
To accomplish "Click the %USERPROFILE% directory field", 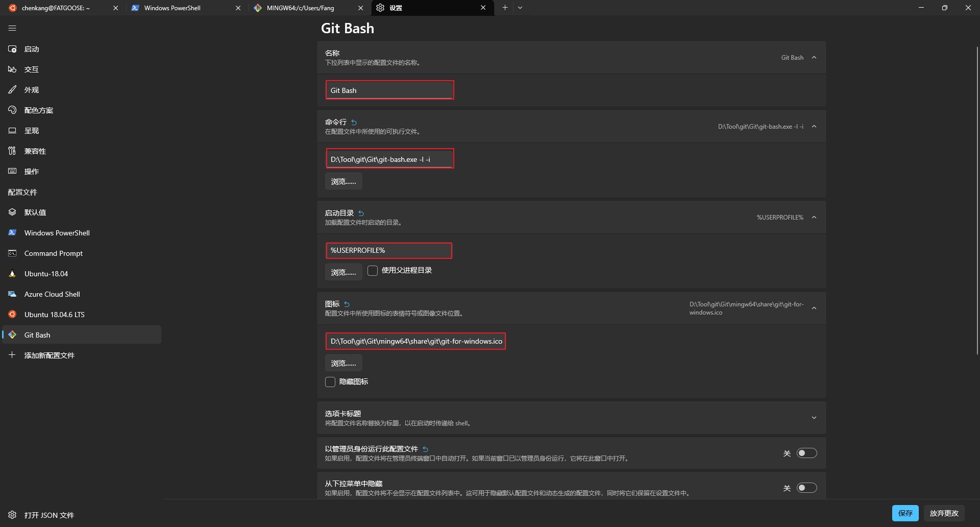I will tap(389, 250).
